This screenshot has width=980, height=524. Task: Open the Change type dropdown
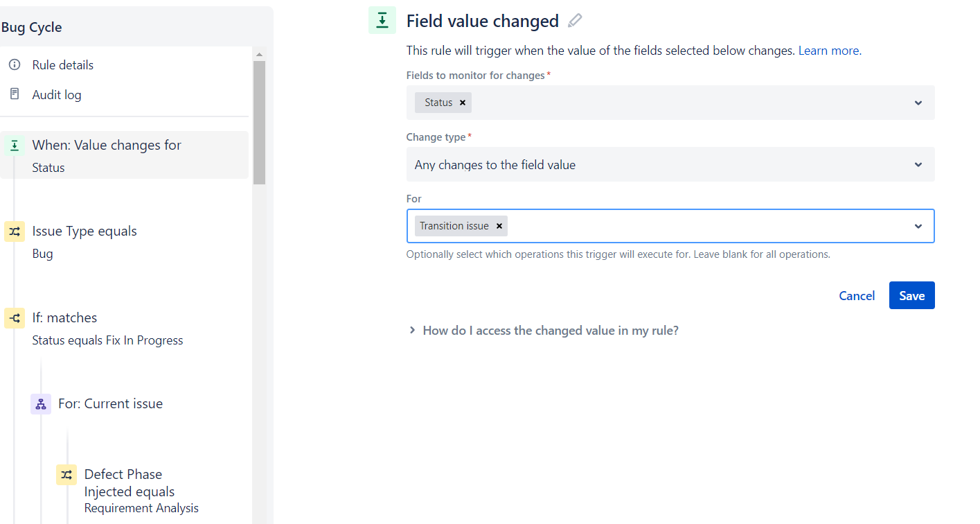918,164
